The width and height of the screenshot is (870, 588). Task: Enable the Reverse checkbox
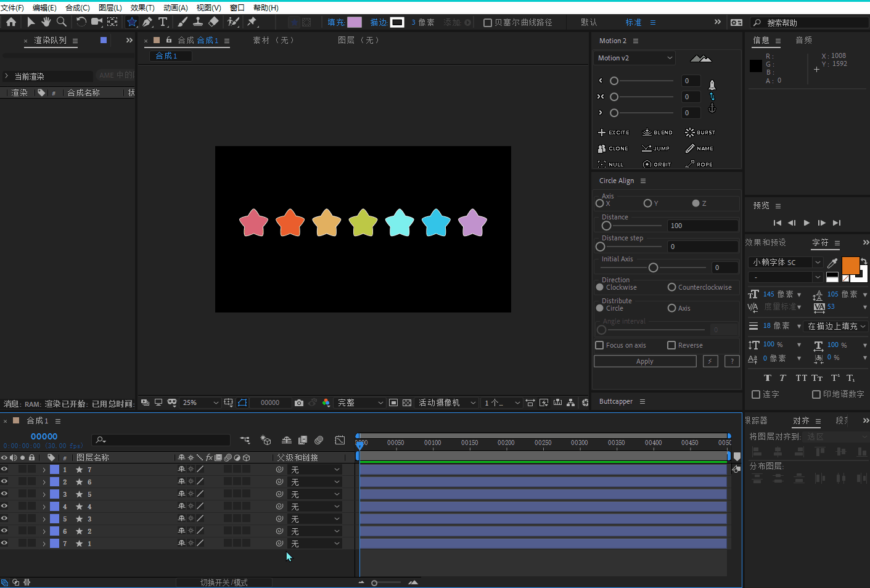[671, 345]
